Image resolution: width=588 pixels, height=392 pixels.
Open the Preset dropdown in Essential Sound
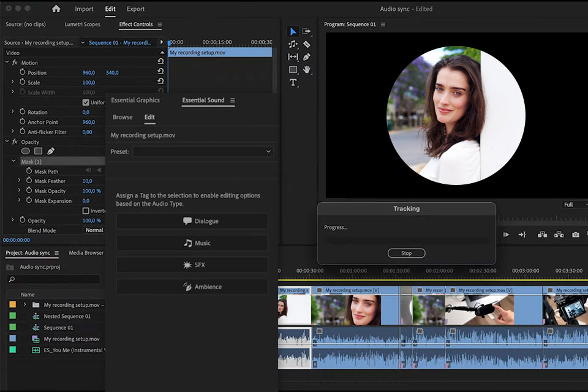coord(203,151)
